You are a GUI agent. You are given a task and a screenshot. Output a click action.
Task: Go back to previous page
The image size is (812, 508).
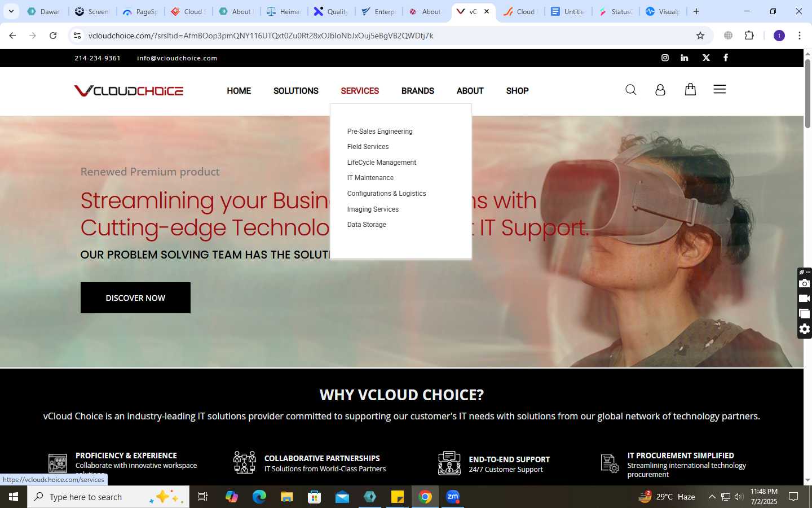pos(12,36)
